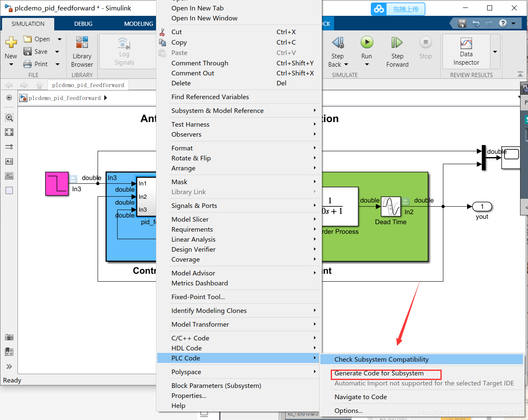This screenshot has height=420, width=528.
Task: Click the zoom in palette icon
Action: point(9,118)
